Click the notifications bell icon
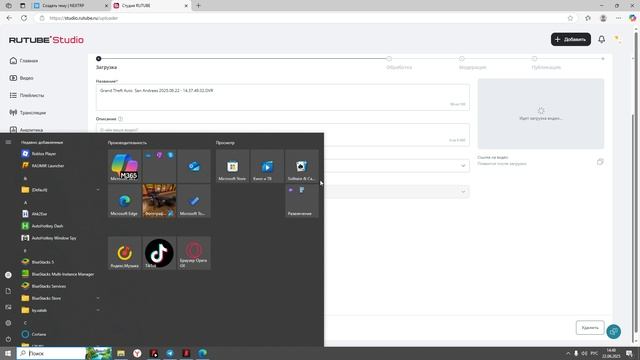Image resolution: width=640 pixels, height=360 pixels. click(x=602, y=39)
